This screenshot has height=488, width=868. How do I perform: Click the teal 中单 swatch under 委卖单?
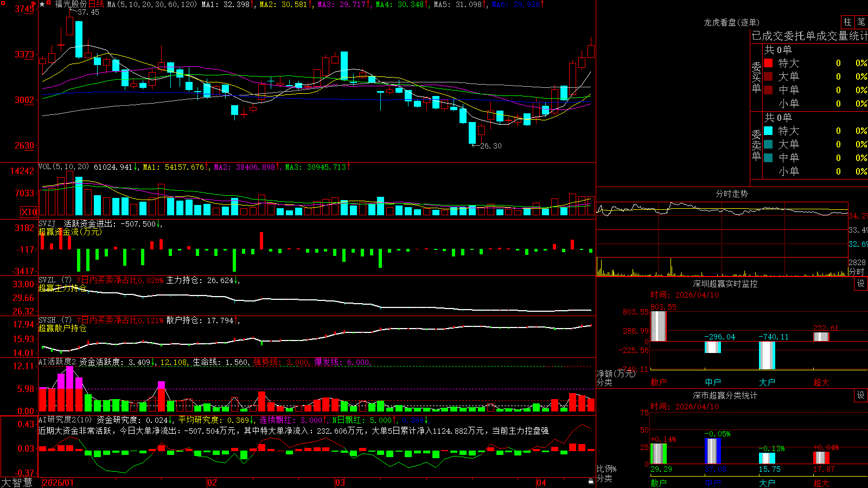[768, 158]
